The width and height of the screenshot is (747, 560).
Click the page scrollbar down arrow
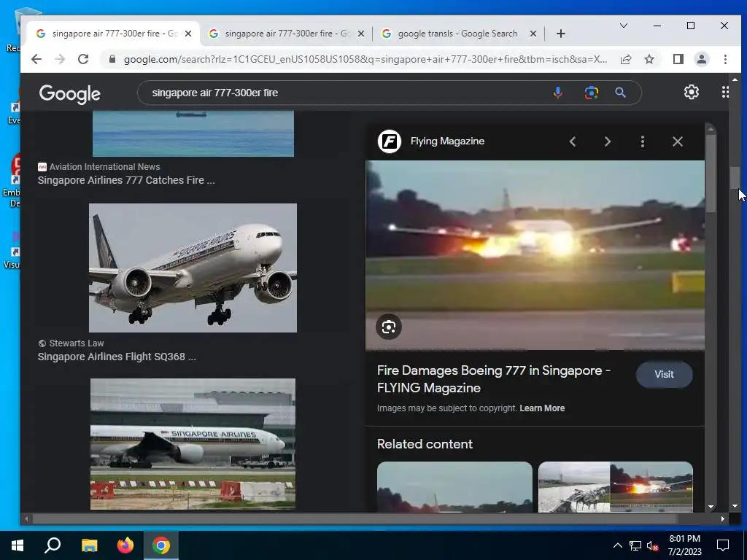(x=734, y=506)
